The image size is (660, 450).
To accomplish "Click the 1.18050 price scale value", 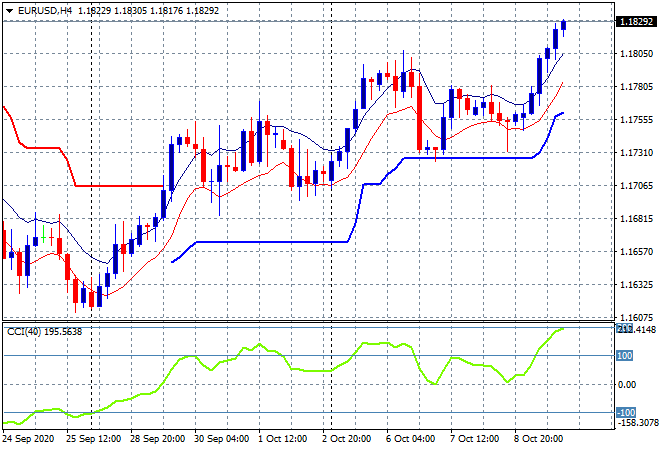I will click(636, 53).
